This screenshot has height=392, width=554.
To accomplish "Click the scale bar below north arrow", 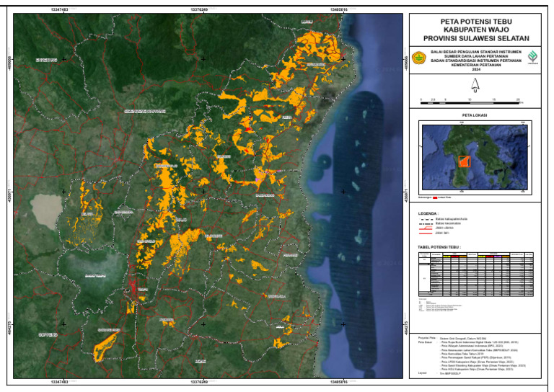I will coord(470,103).
